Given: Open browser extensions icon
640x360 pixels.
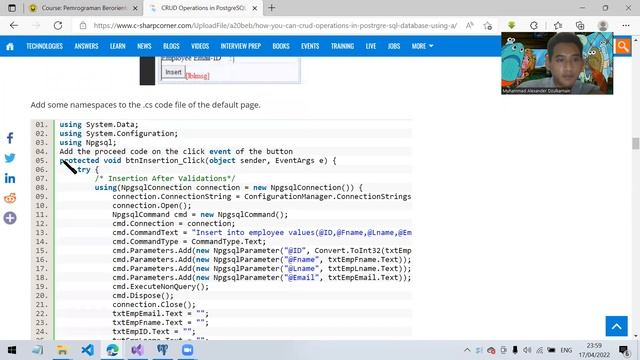Looking at the screenshot, I should (534, 26).
